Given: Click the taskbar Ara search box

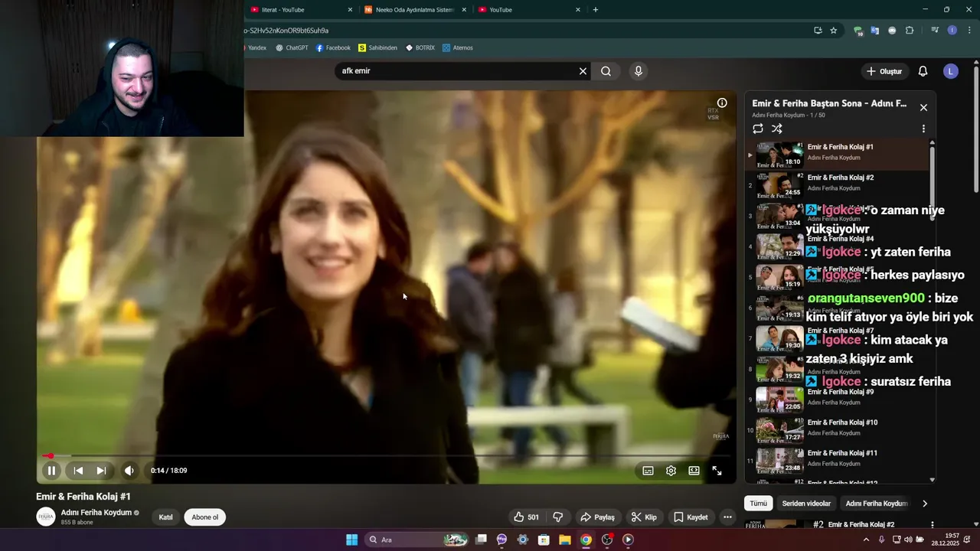Looking at the screenshot, I should tap(416, 540).
